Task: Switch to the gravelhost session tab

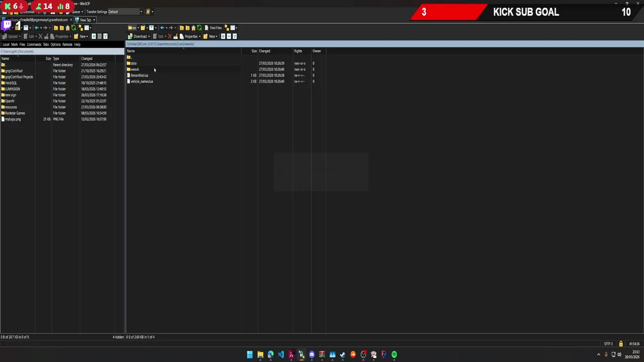Action: 38,20
